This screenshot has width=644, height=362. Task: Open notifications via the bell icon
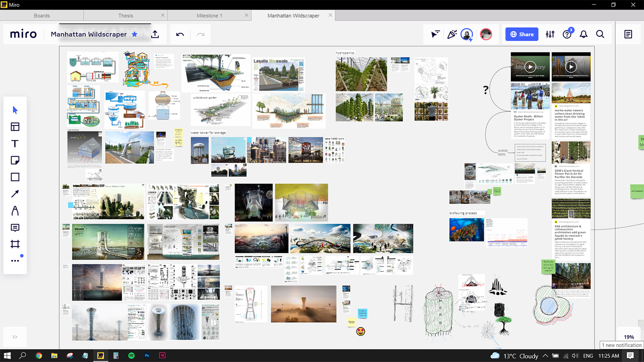[x=584, y=34]
